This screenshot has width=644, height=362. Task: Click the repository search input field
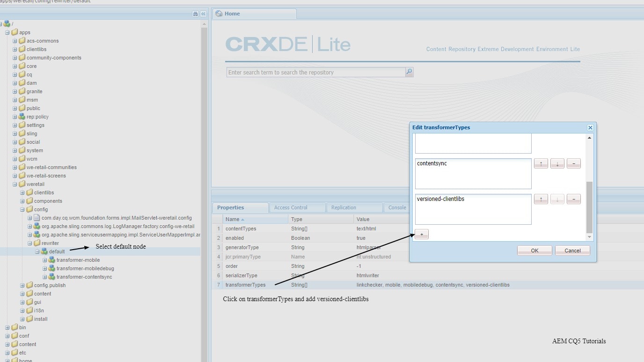tap(314, 72)
